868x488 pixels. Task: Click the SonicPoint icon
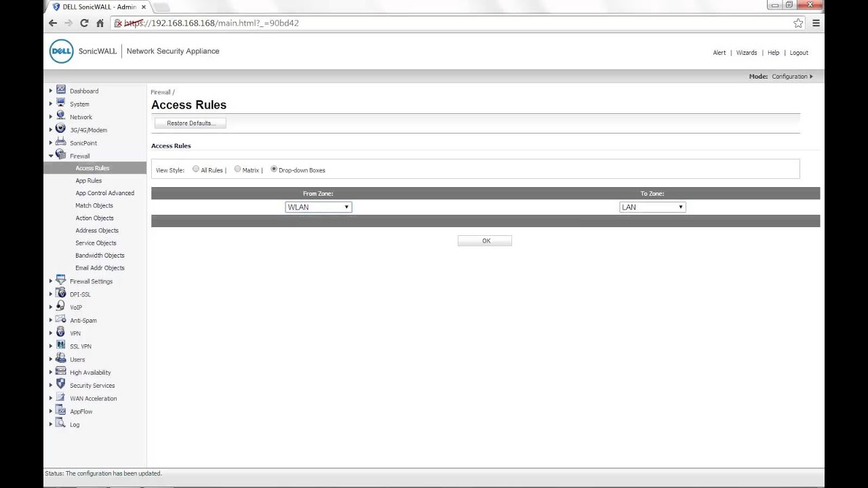[x=61, y=142]
